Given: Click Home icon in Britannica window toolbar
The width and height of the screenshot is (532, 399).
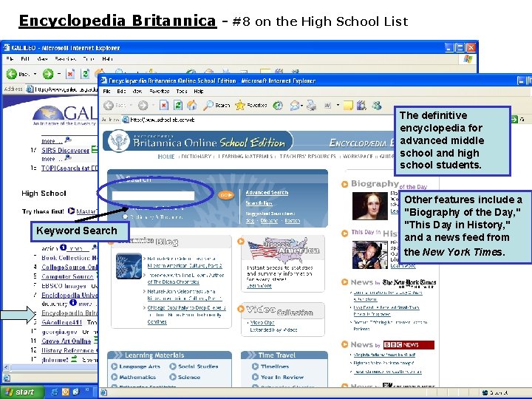Looking at the screenshot, I should click(192, 106).
